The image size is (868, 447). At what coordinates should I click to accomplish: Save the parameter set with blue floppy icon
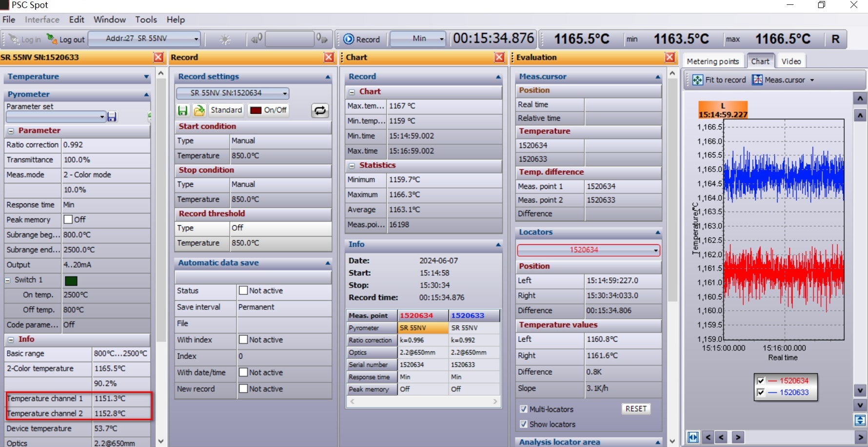[x=112, y=117]
